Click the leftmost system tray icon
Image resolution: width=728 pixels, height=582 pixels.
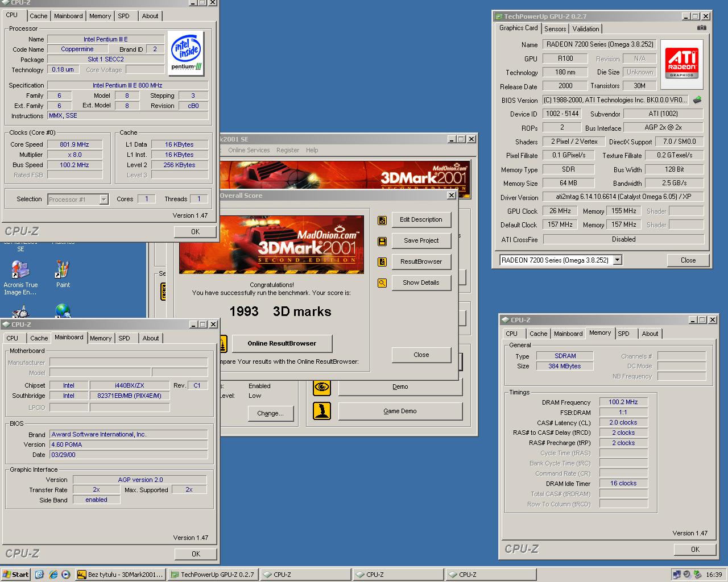[676, 575]
